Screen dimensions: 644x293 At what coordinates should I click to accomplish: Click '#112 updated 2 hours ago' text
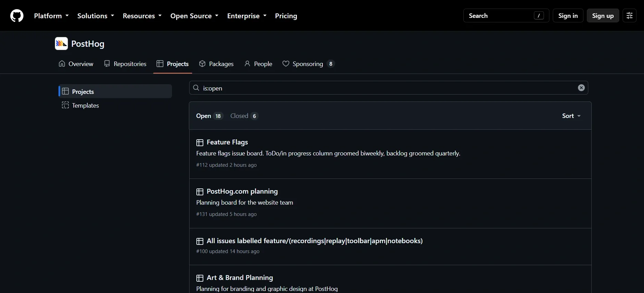pyautogui.click(x=226, y=165)
